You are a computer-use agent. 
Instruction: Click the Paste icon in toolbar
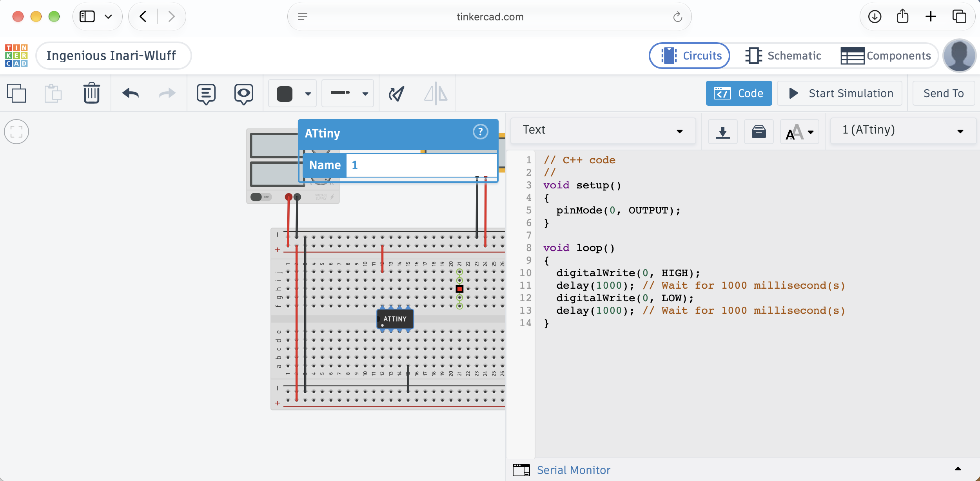click(53, 93)
